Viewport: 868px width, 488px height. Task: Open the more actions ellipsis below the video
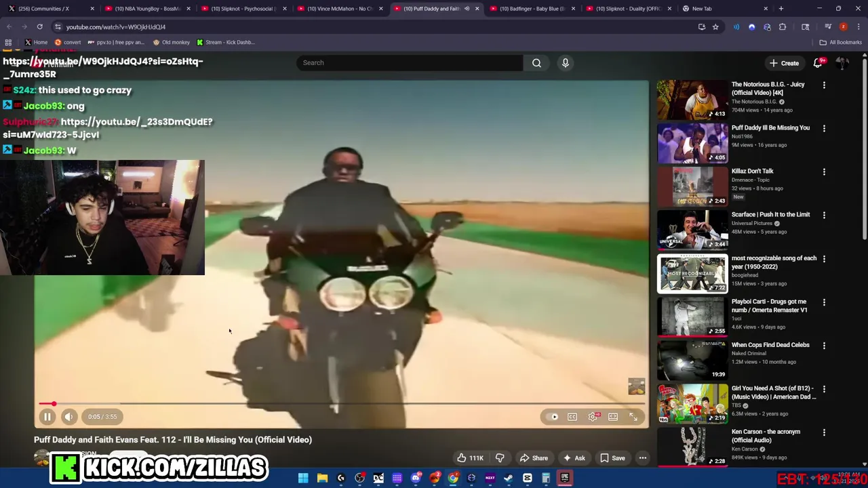(642, 458)
